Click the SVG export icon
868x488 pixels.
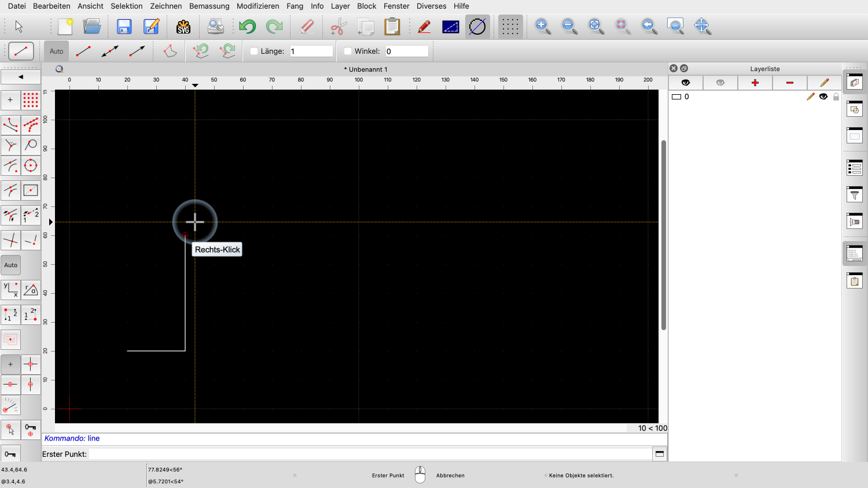[183, 27]
